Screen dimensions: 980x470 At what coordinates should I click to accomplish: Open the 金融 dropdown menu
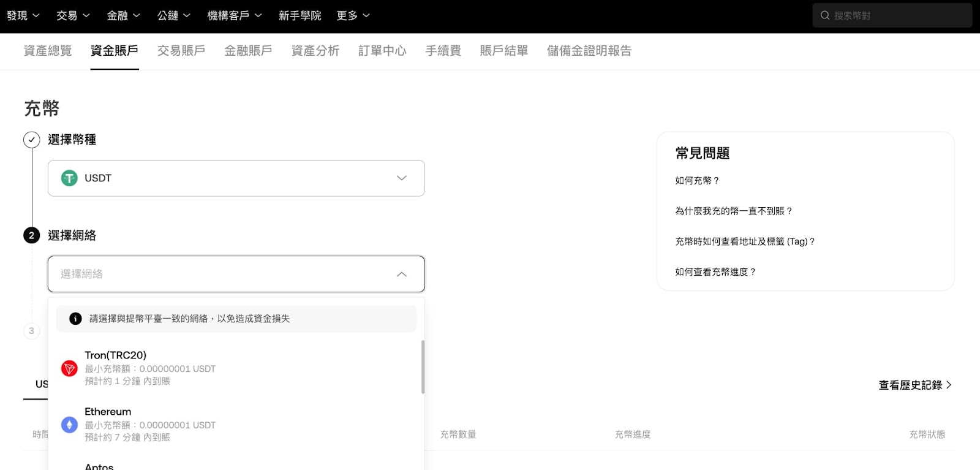click(x=124, y=15)
